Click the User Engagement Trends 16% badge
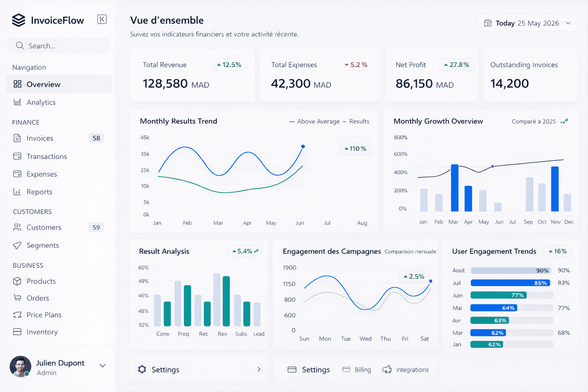588x392 pixels. 558,251
